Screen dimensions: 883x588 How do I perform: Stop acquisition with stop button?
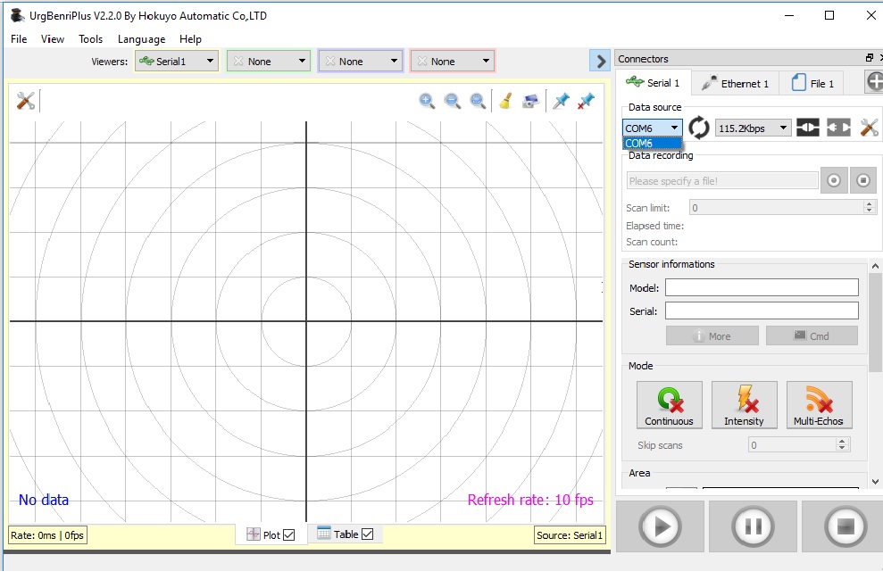844,526
